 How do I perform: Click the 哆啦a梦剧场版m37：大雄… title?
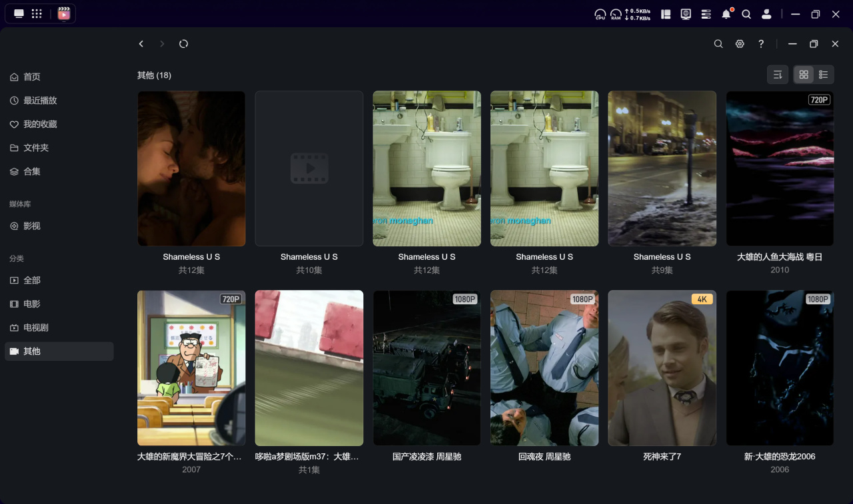pyautogui.click(x=307, y=457)
